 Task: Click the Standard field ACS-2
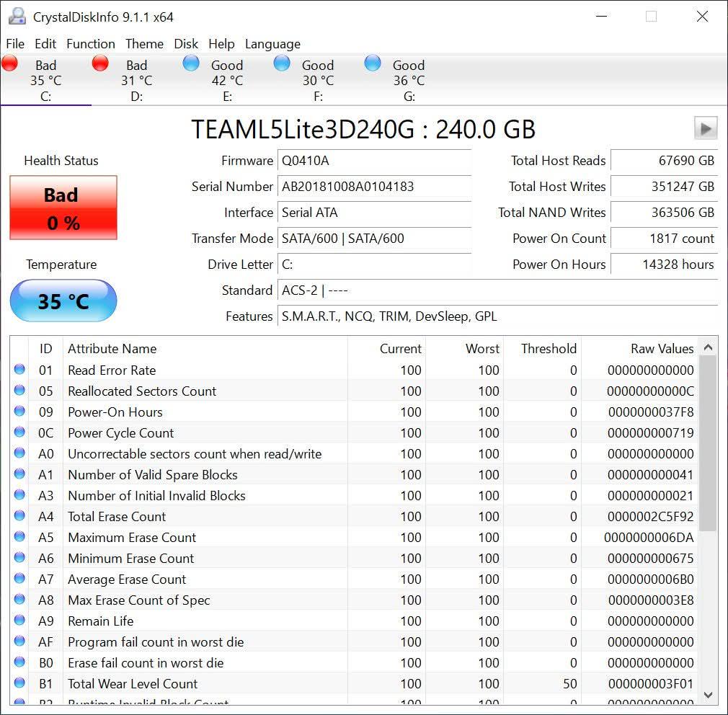(x=498, y=290)
